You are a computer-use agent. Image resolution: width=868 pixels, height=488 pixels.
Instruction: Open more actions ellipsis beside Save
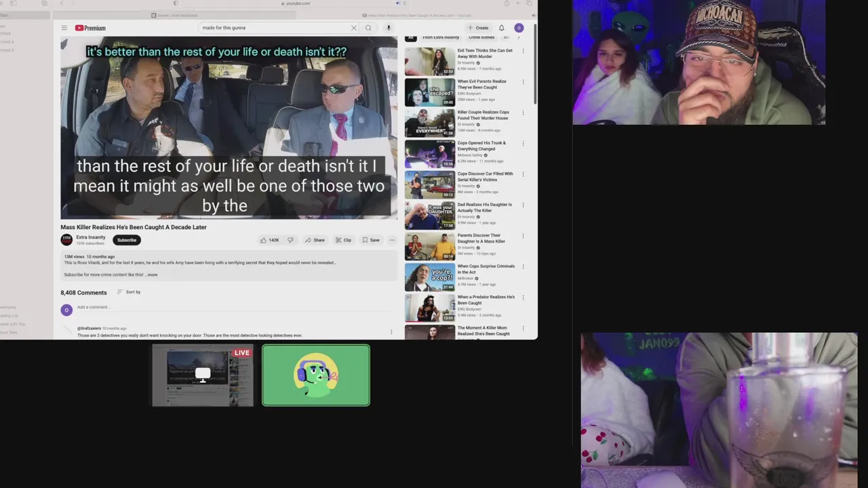pos(391,240)
